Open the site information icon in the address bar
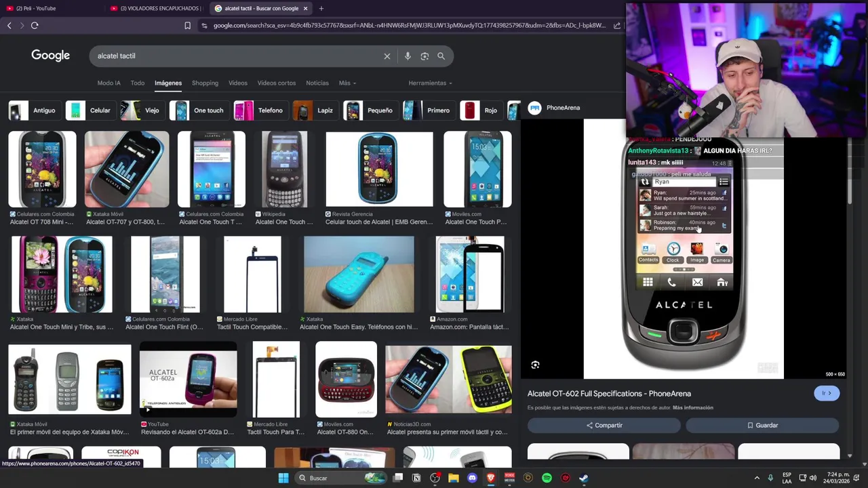 pos(204,26)
